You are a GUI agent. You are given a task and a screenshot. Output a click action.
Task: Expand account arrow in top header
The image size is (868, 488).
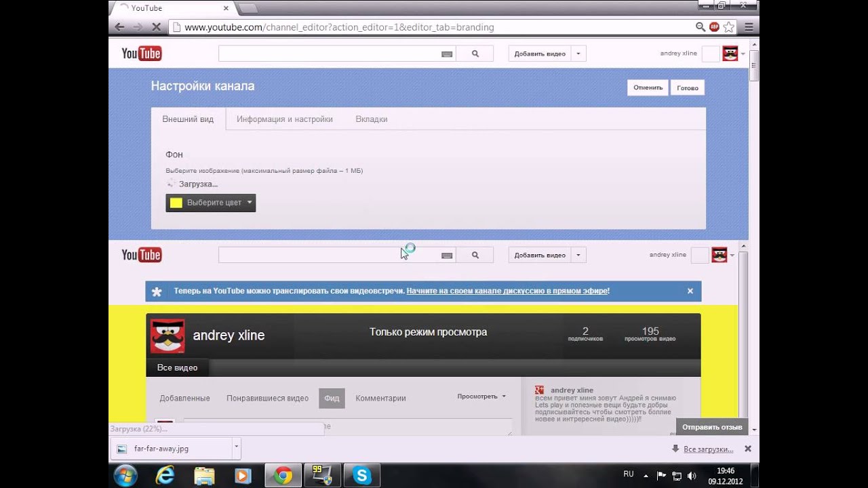743,54
